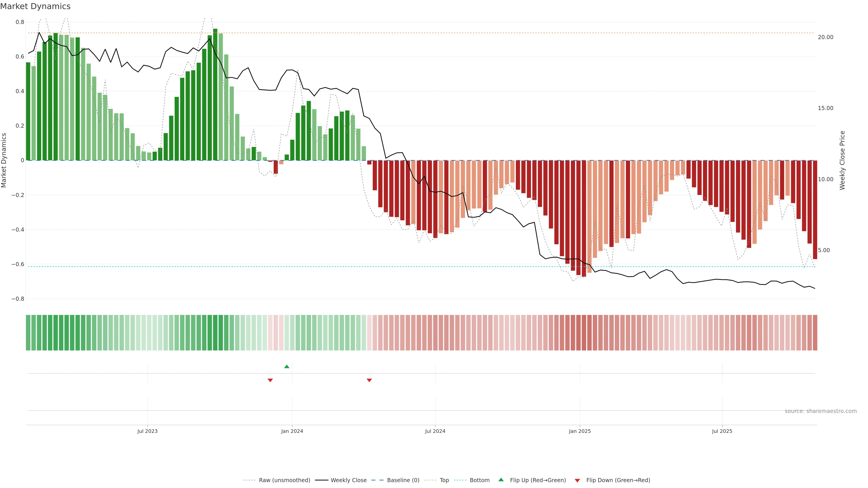Image resolution: width=868 pixels, height=488 pixels.
Task: Click the Market Dynamics chart title
Action: (x=35, y=6)
